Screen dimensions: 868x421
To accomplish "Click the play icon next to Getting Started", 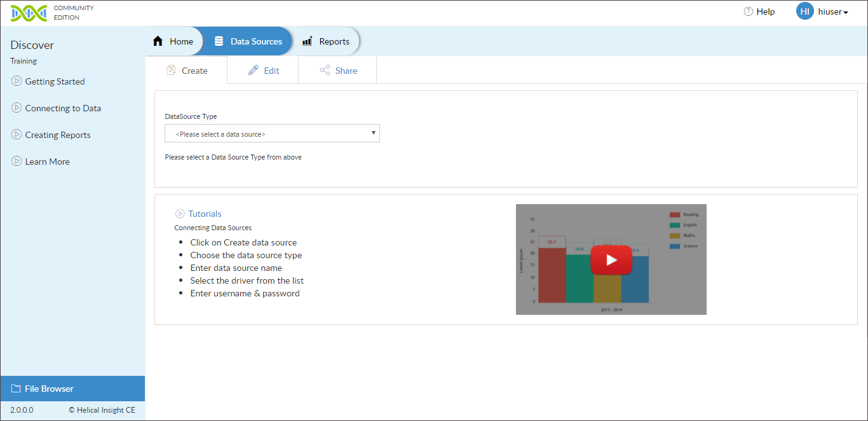I will pyautogui.click(x=16, y=81).
